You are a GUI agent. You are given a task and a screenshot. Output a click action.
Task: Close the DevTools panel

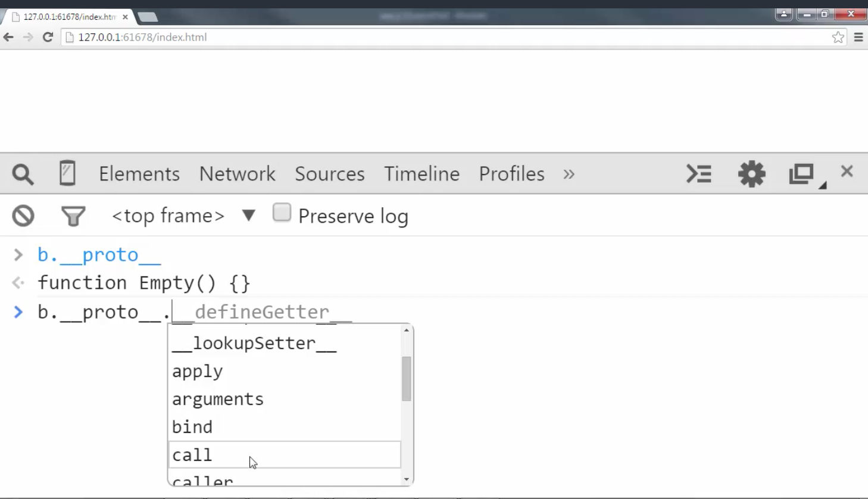point(847,171)
